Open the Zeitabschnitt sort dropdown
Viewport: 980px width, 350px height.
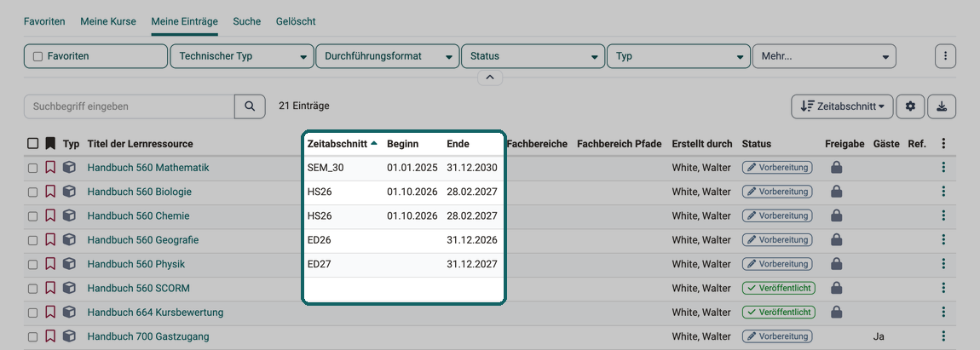click(843, 107)
